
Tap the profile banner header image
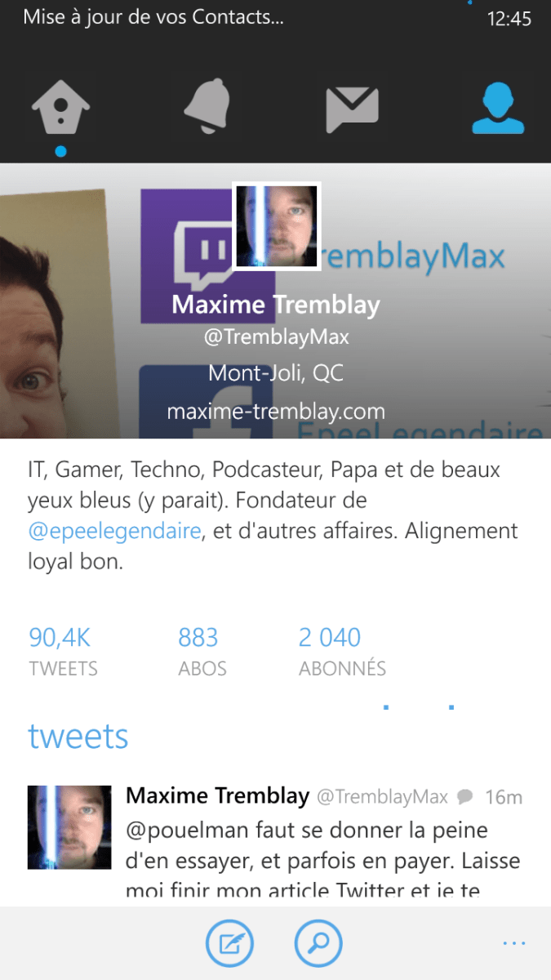coord(275,301)
